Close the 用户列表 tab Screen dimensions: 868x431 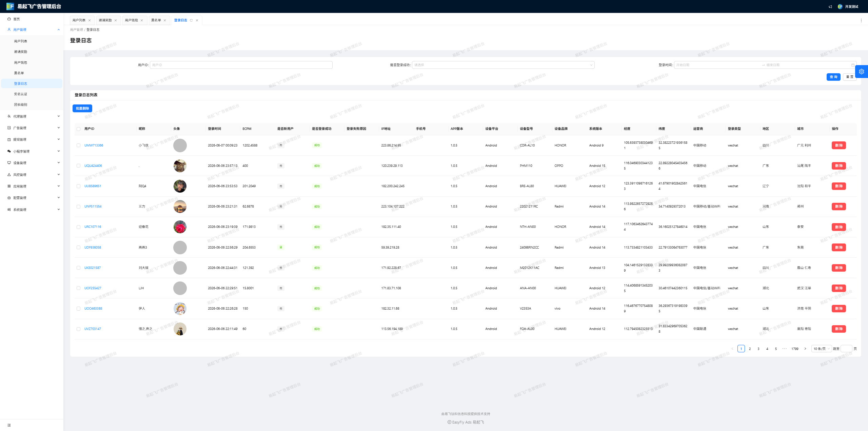point(90,20)
